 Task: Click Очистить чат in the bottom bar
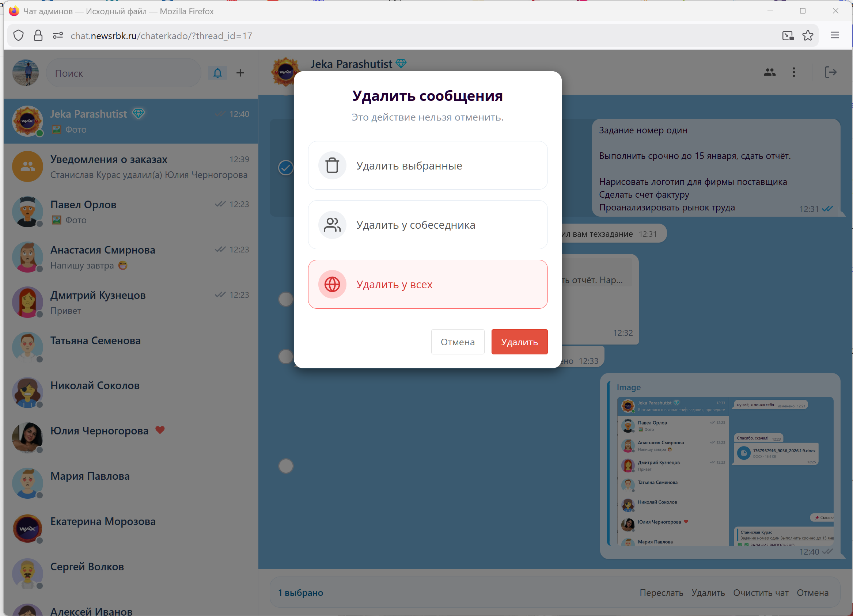(761, 592)
